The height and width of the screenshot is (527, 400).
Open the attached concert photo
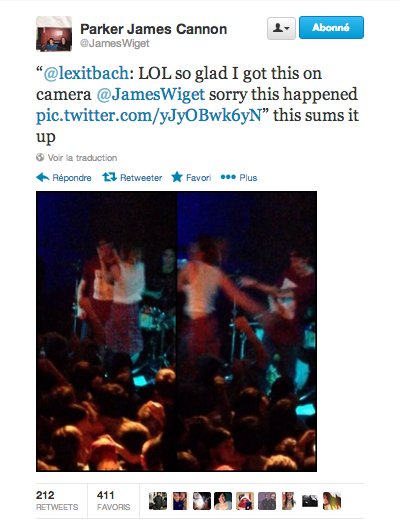(176, 331)
